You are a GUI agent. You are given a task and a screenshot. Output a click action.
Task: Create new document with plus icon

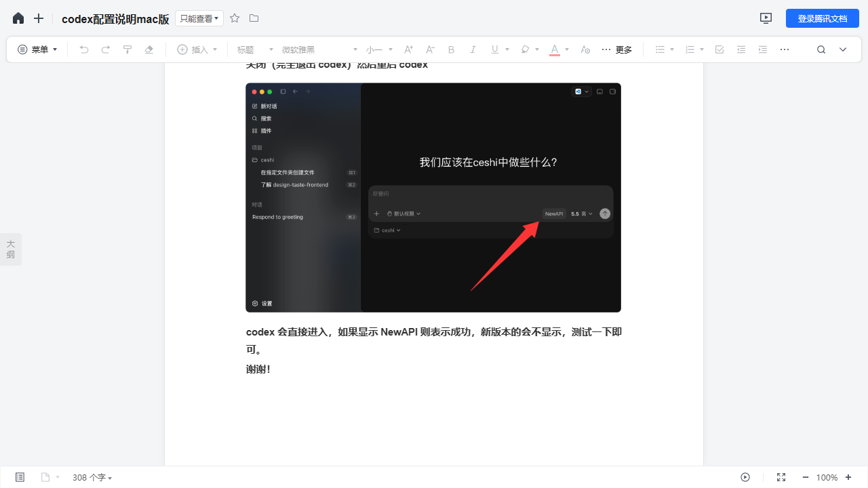coord(39,18)
